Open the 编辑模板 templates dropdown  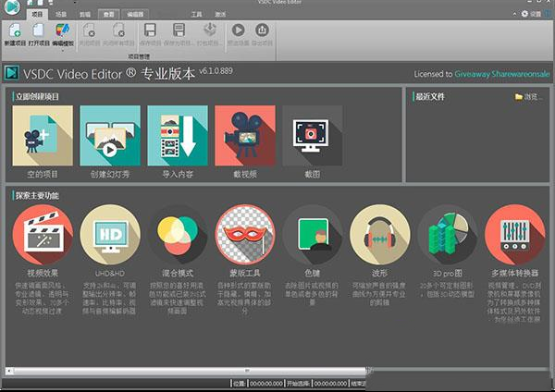pyautogui.click(x=63, y=34)
